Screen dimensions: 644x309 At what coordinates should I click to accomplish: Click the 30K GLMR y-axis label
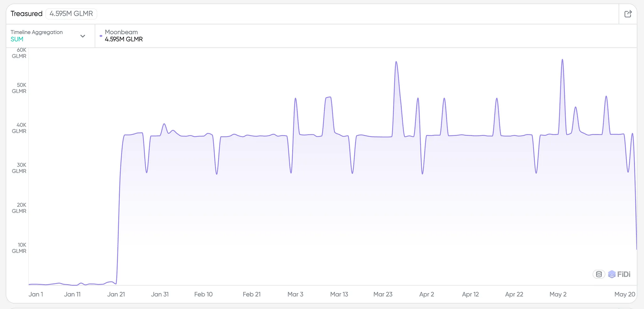(x=19, y=168)
